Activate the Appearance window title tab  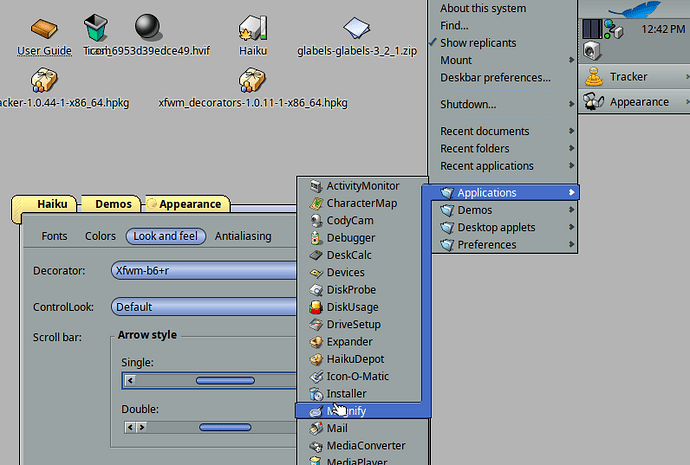[188, 204]
